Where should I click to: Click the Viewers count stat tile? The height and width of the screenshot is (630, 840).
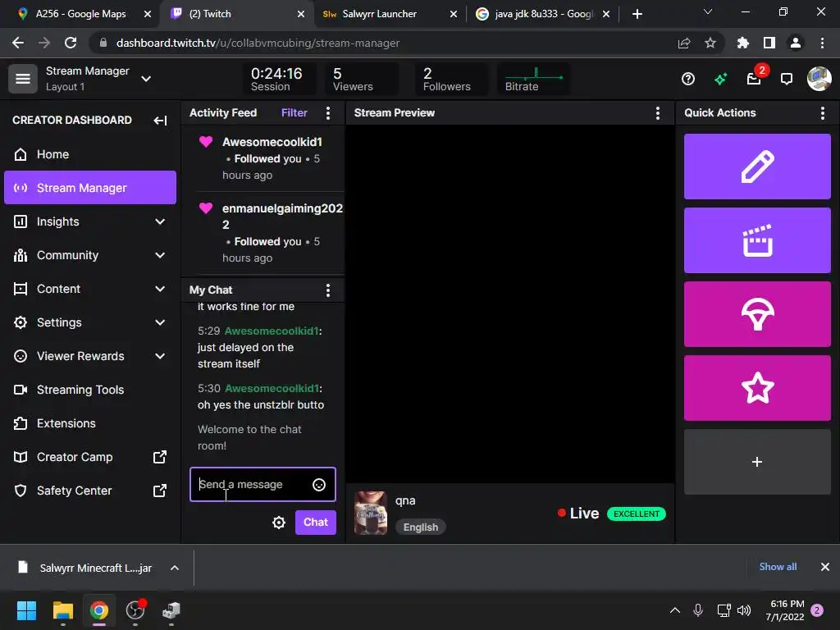(362, 79)
